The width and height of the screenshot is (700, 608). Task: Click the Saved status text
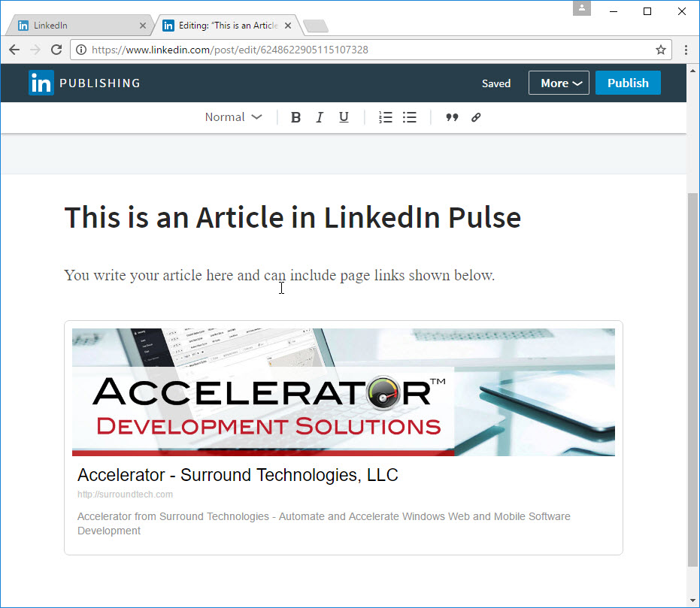[496, 83]
